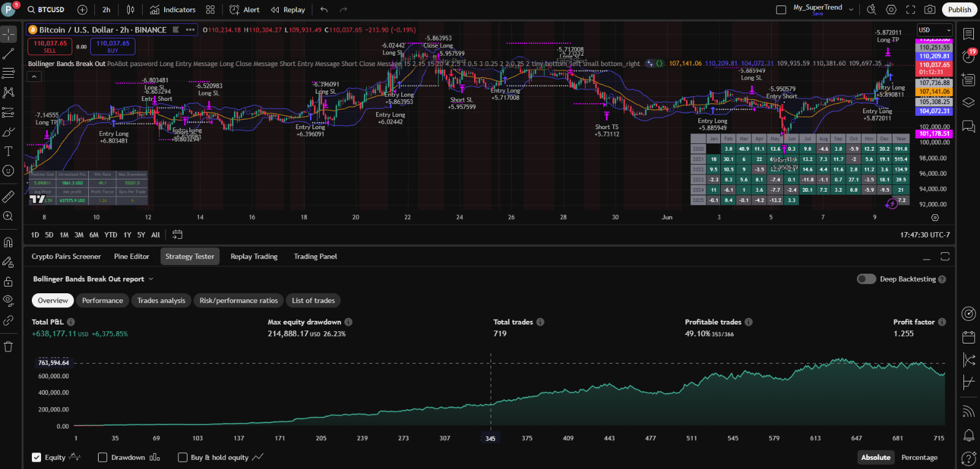Select the 1D time range
980x469 pixels.
35,234
